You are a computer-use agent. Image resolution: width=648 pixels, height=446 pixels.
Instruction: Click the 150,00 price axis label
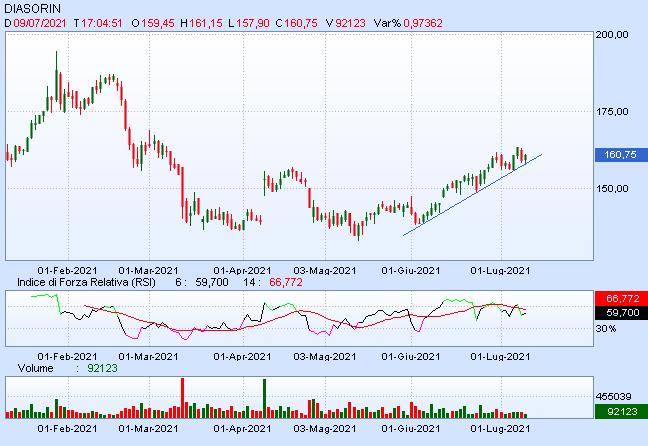click(612, 188)
